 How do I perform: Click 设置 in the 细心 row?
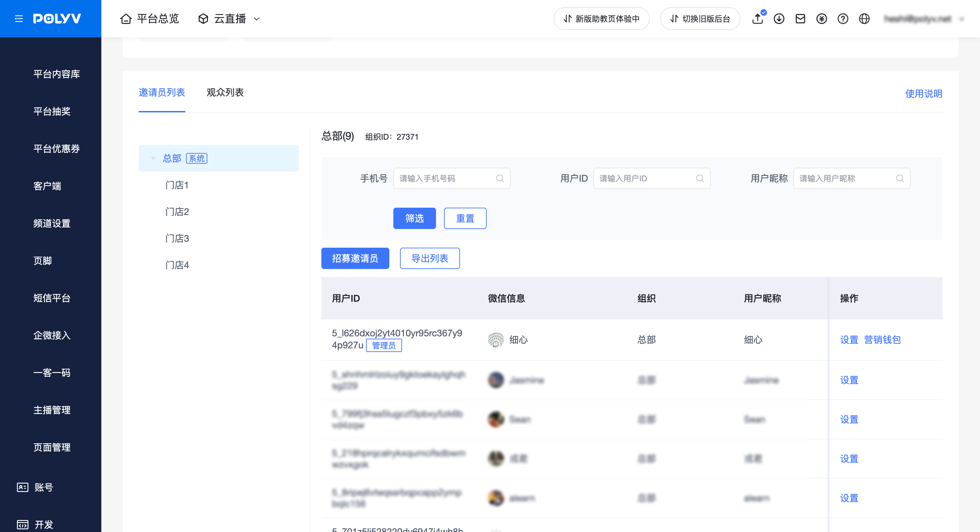point(849,339)
